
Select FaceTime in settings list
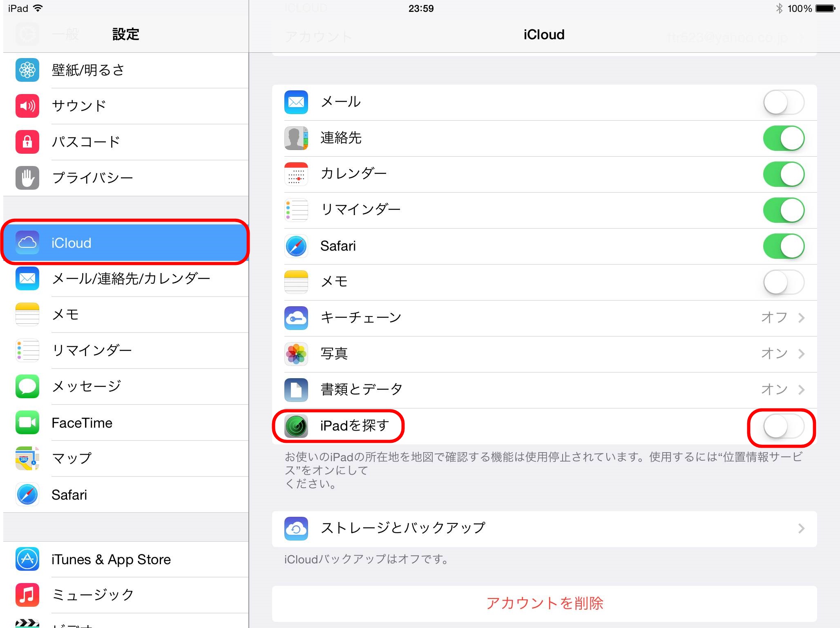[x=126, y=422]
